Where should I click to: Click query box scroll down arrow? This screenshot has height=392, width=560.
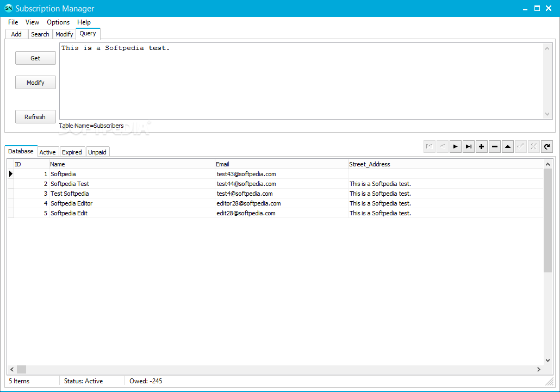point(547,114)
